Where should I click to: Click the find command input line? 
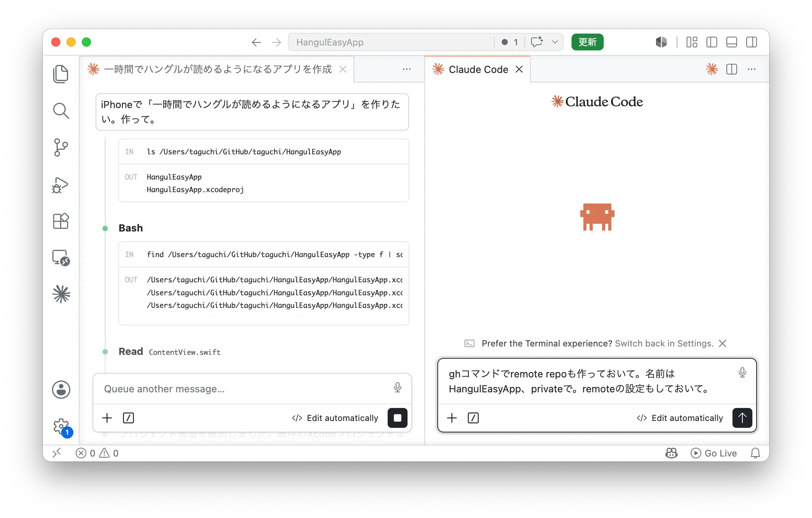(x=264, y=254)
